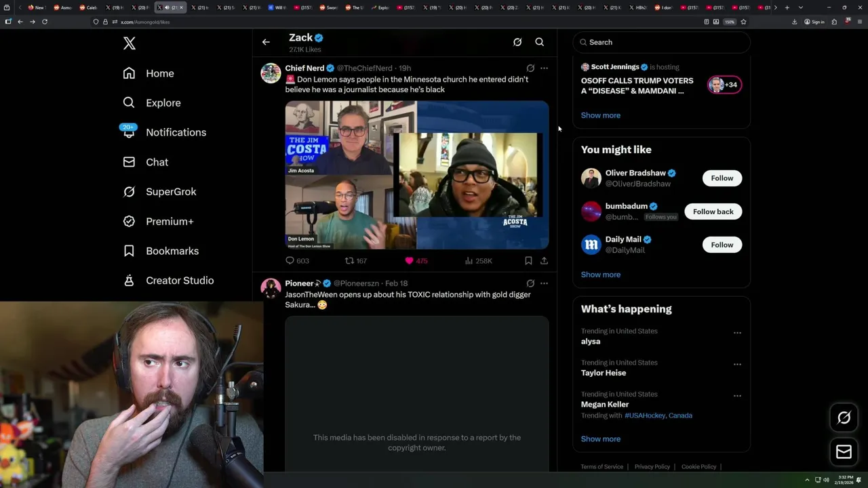Image resolution: width=868 pixels, height=488 pixels.
Task: Open Privacy Policy link
Action: coord(652,466)
